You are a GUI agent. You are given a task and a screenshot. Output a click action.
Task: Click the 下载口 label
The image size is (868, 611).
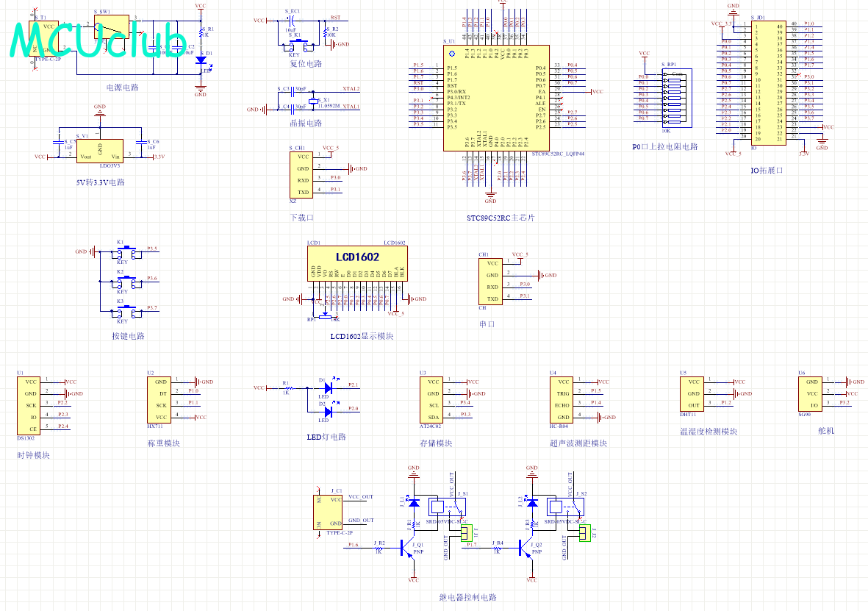click(301, 218)
